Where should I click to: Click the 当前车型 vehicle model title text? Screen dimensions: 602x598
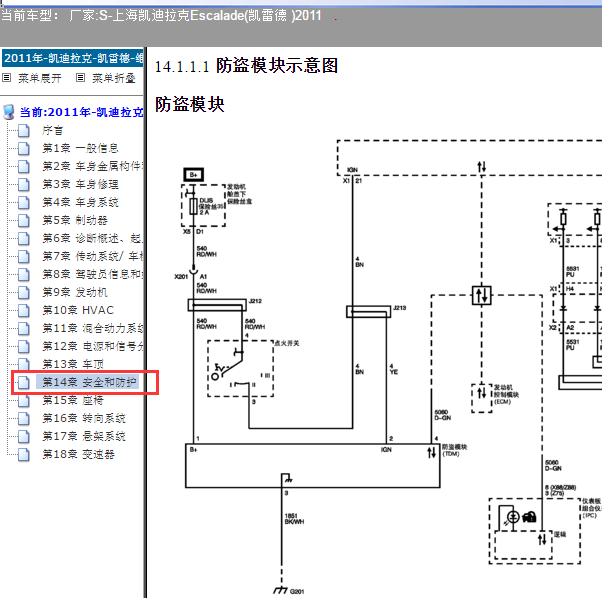click(x=161, y=16)
